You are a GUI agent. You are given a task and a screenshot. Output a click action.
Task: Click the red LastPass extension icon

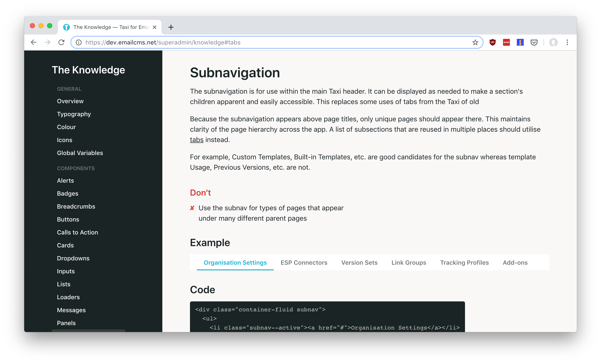506,43
